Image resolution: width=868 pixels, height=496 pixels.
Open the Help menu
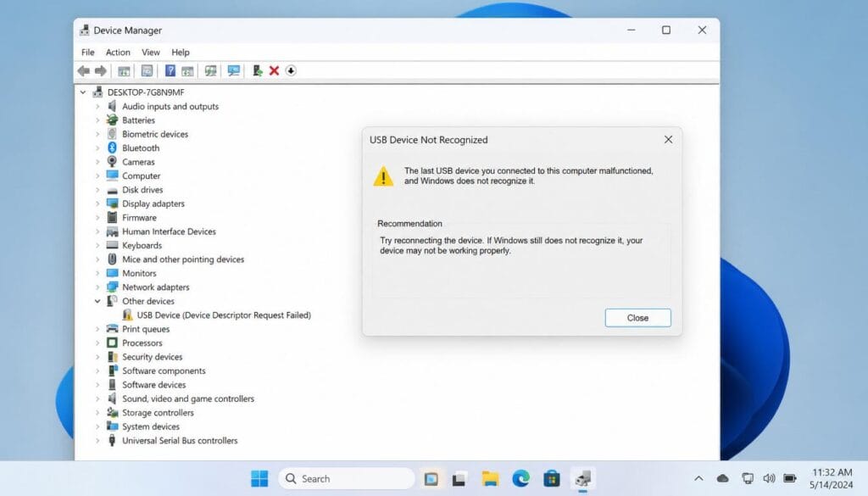pyautogui.click(x=181, y=52)
